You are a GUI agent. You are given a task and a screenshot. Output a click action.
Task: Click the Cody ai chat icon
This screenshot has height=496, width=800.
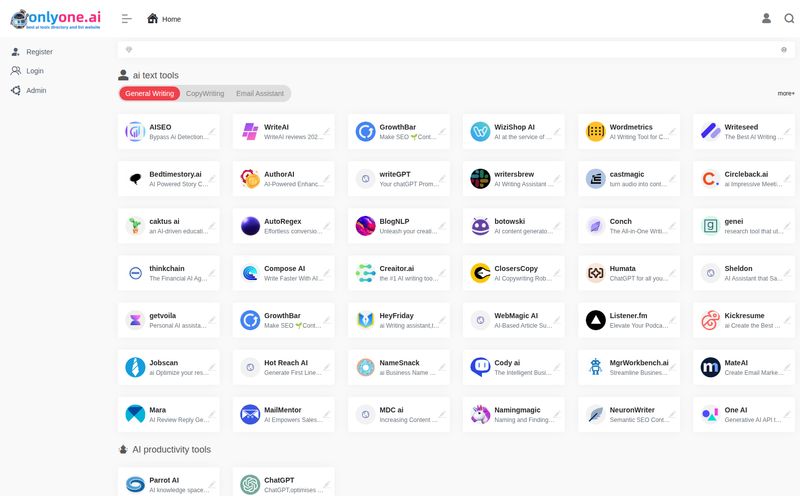click(480, 367)
